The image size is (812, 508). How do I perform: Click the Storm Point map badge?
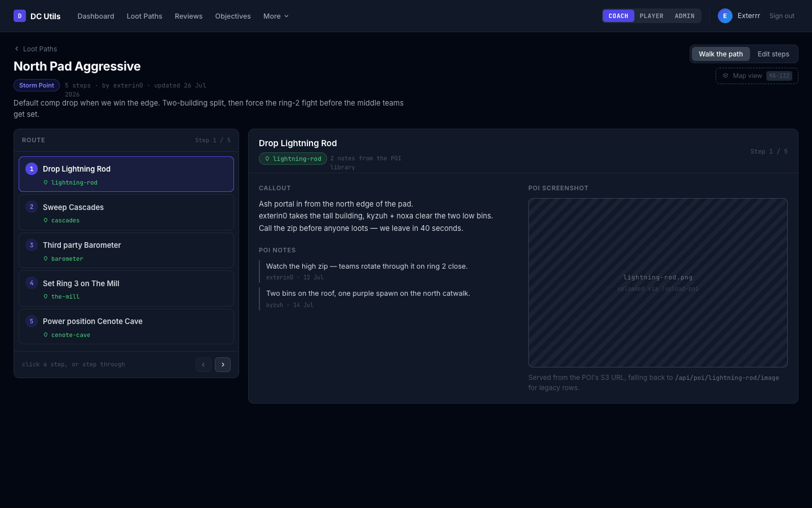37,85
